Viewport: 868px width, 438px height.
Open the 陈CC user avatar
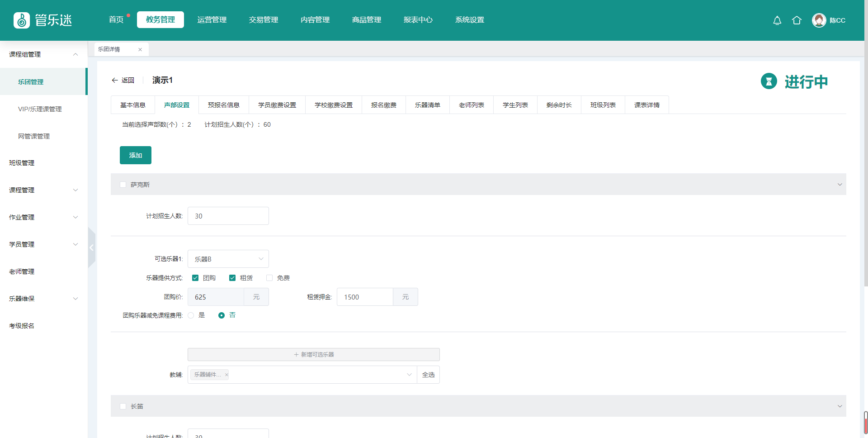click(819, 20)
